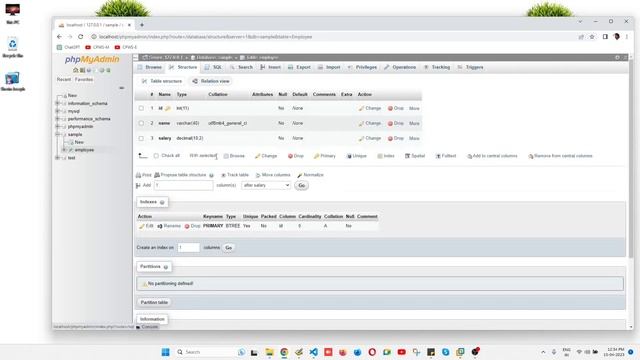
Task: Open More for the id column
Action: (414, 109)
